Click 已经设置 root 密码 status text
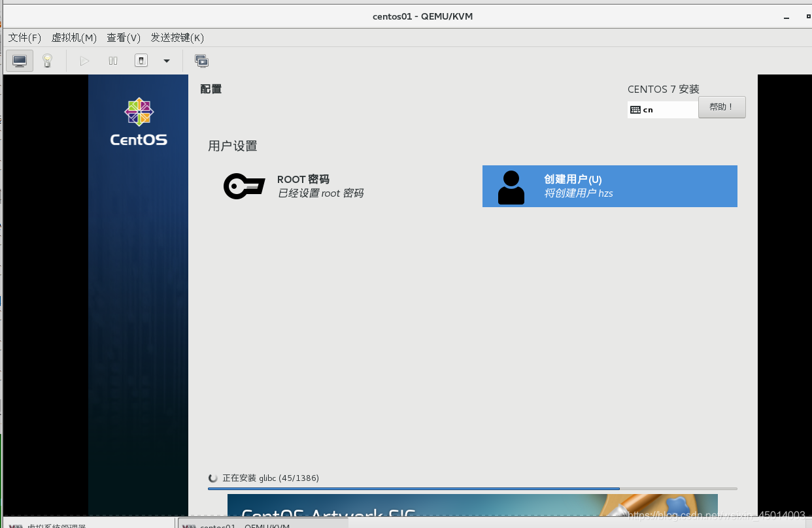 coord(320,193)
